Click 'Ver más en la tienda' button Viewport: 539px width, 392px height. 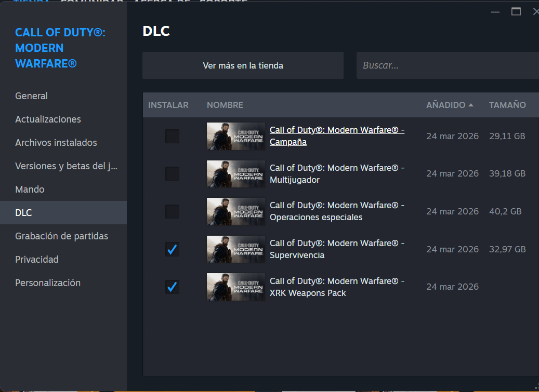pyautogui.click(x=243, y=65)
